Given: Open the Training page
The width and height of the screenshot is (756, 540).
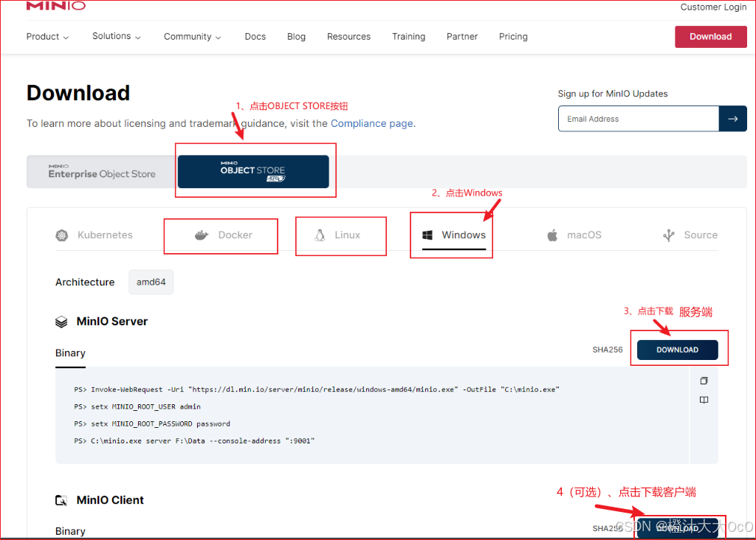Looking at the screenshot, I should pyautogui.click(x=408, y=37).
